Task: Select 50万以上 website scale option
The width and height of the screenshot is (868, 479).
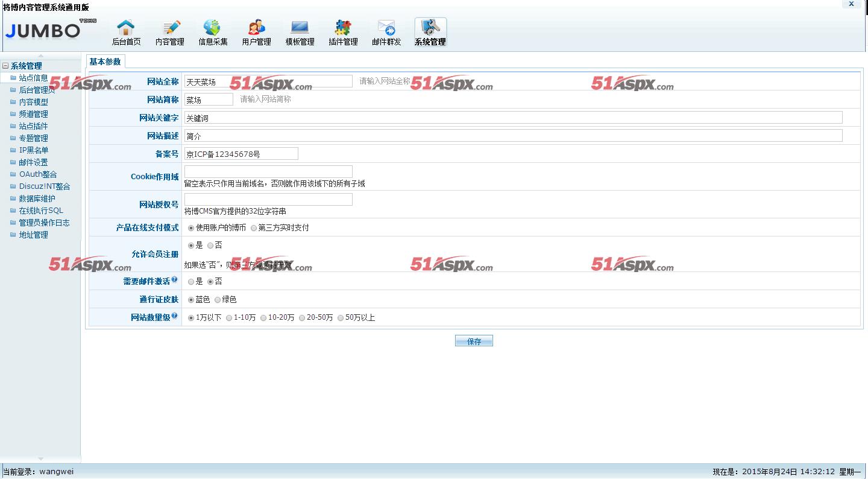Action: tap(341, 318)
